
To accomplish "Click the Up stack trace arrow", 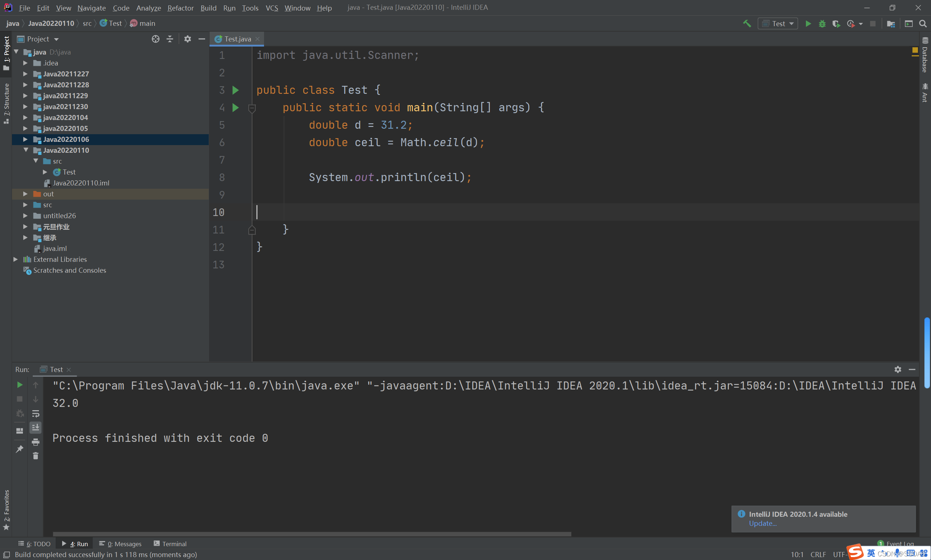I will (36, 385).
